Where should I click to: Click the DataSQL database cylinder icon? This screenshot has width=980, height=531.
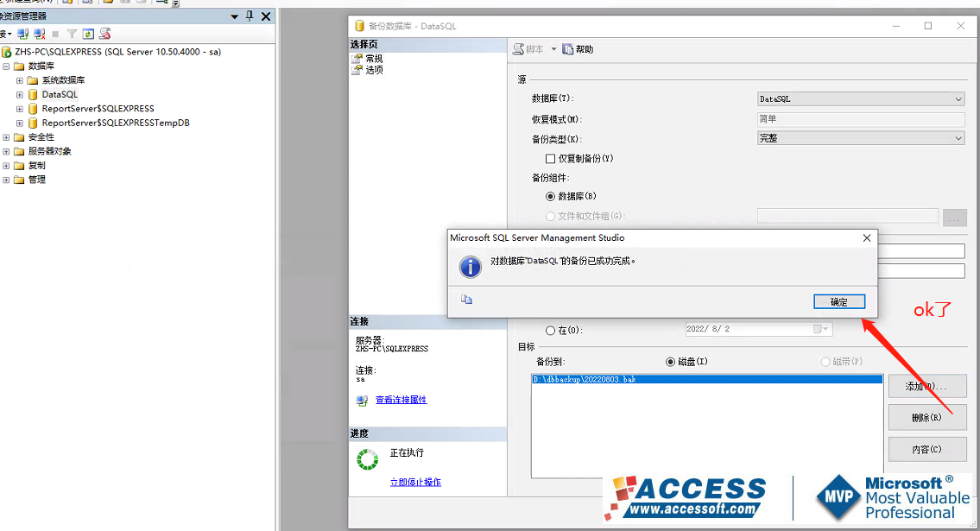click(33, 95)
